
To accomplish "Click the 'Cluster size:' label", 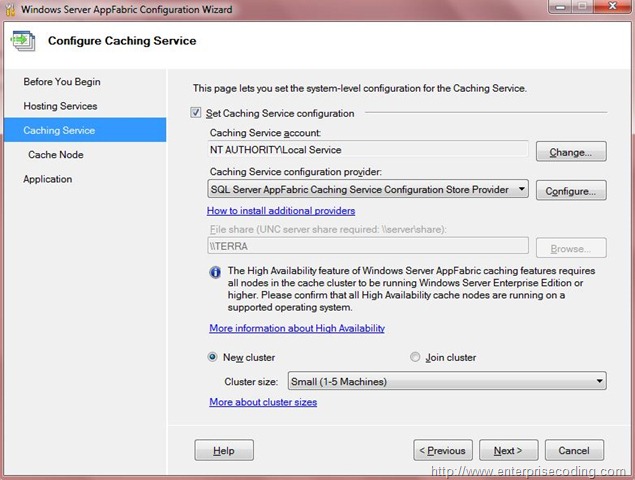I will (251, 382).
